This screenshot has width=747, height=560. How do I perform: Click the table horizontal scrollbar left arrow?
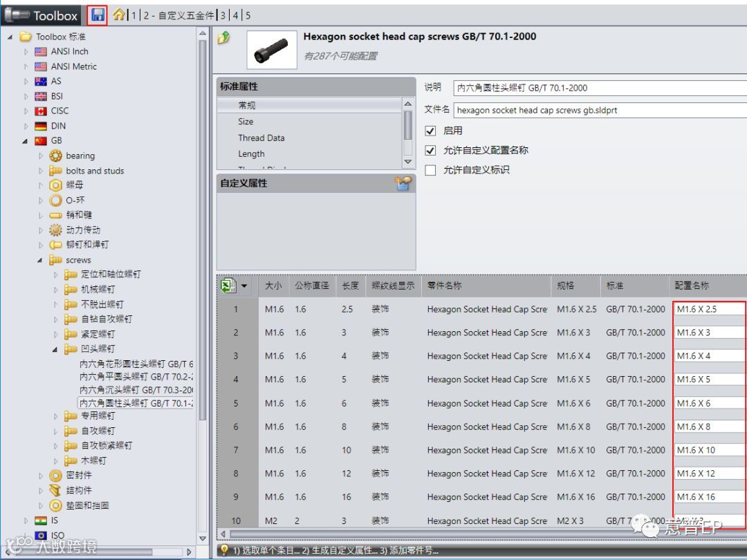pyautogui.click(x=223, y=533)
